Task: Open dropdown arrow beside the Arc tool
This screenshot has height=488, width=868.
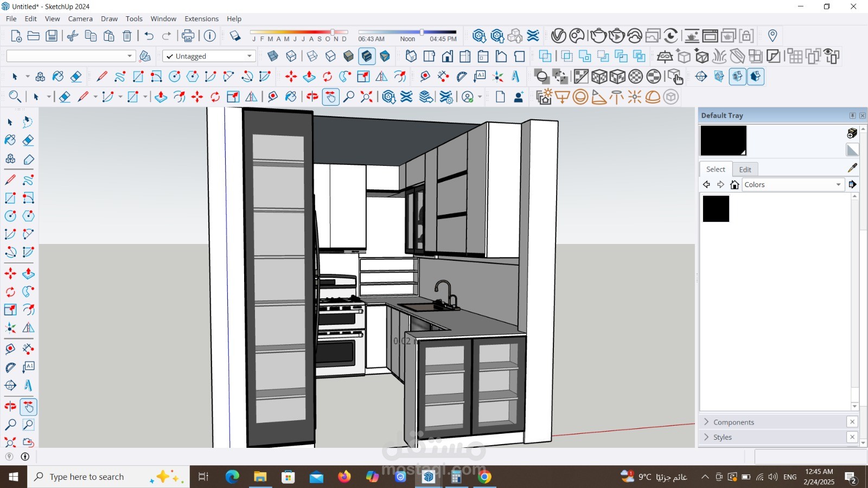Action: pyautogui.click(x=120, y=97)
